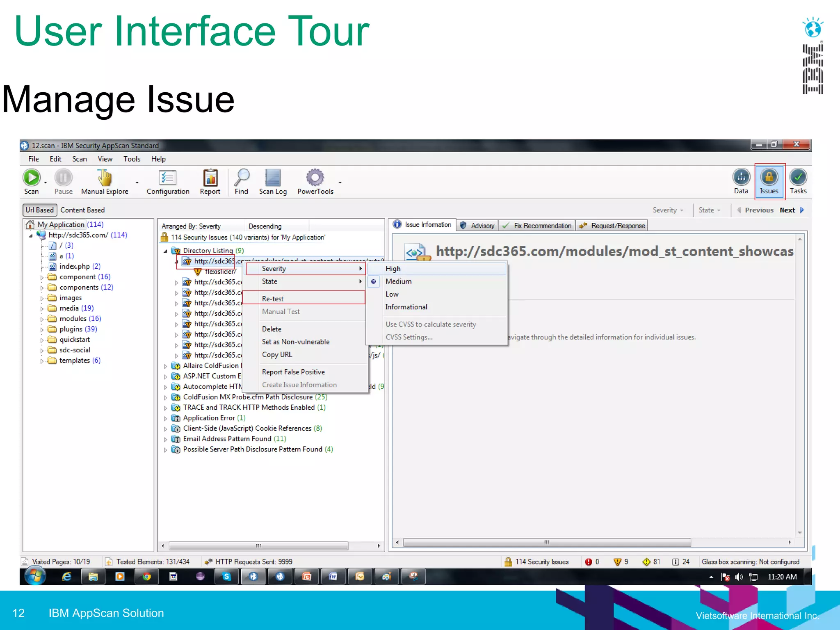Switch to Tasks view icon
Screen dimensions: 840x630
[x=798, y=177]
